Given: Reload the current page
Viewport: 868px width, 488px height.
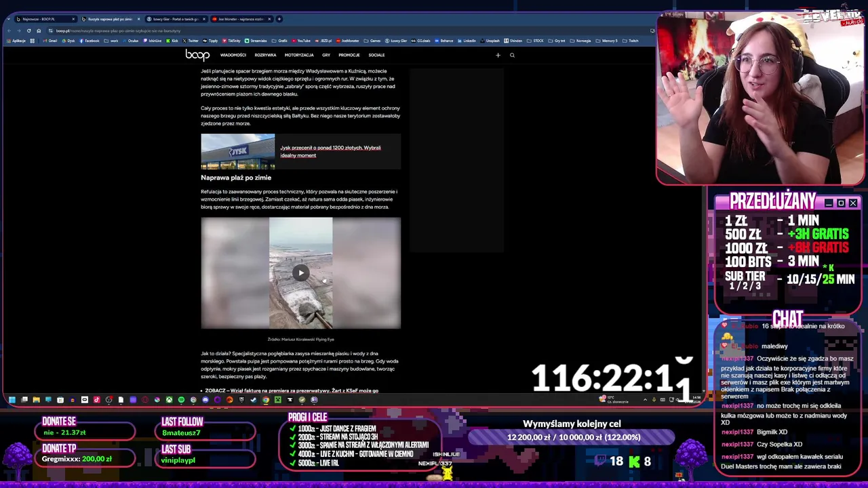Looking at the screenshot, I should [28, 30].
